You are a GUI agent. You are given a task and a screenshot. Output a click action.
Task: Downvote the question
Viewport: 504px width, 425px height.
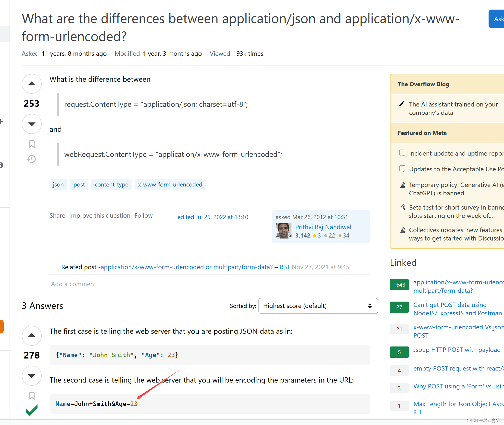31,124
